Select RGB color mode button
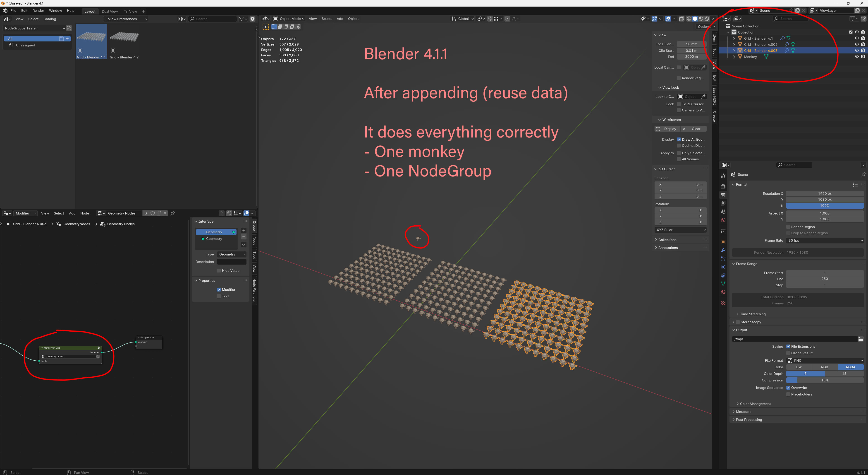868x475 pixels. pyautogui.click(x=825, y=367)
